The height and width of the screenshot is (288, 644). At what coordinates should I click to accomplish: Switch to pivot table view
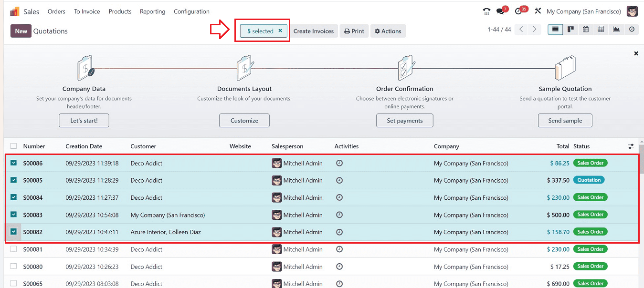point(601,30)
